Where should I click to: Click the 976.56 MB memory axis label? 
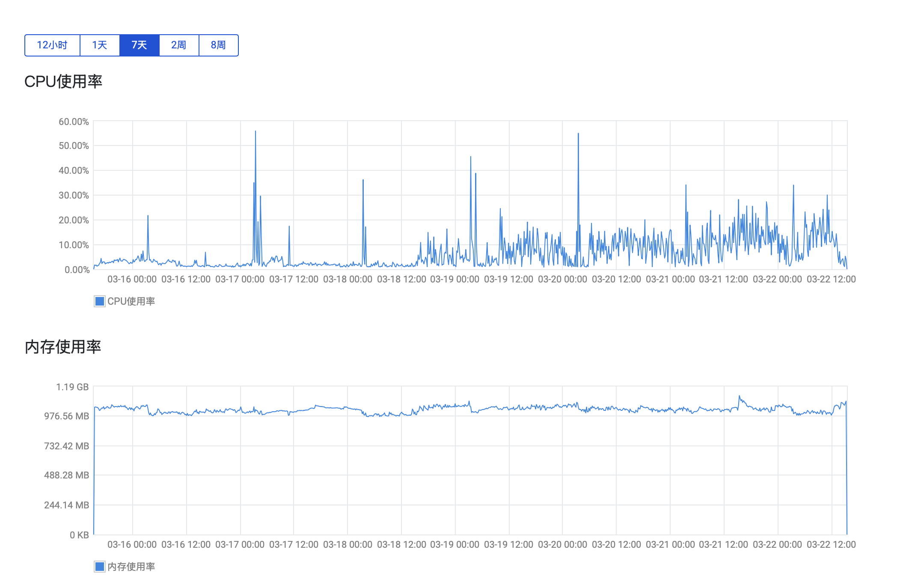tap(67, 416)
